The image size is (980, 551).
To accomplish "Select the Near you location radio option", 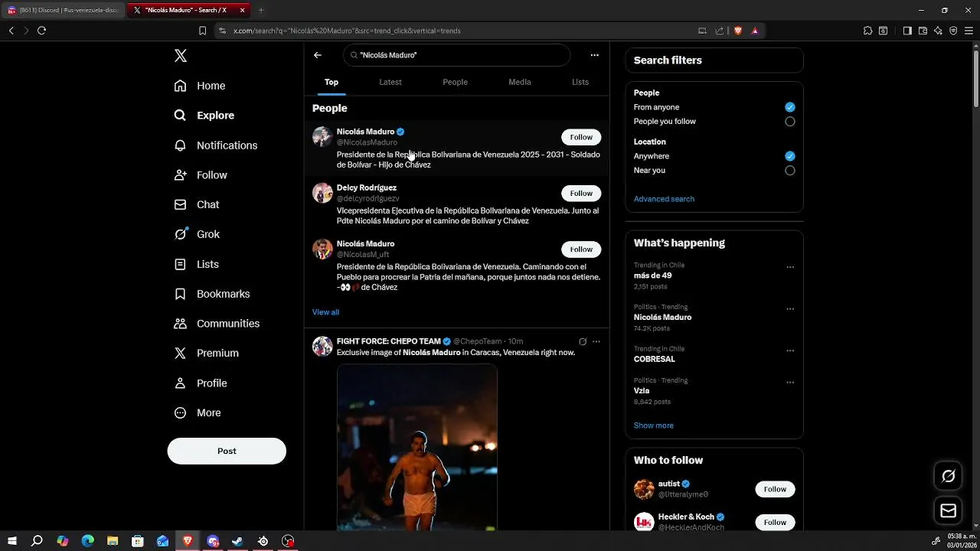I will tap(790, 171).
